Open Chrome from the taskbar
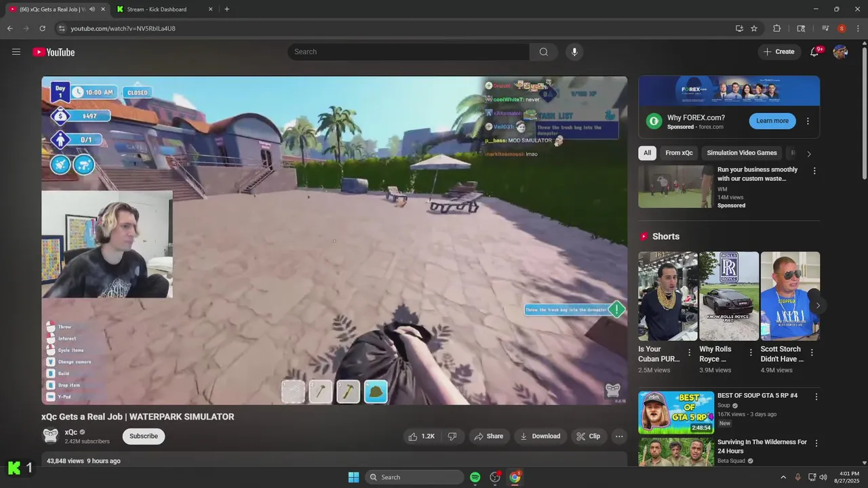 (515, 477)
